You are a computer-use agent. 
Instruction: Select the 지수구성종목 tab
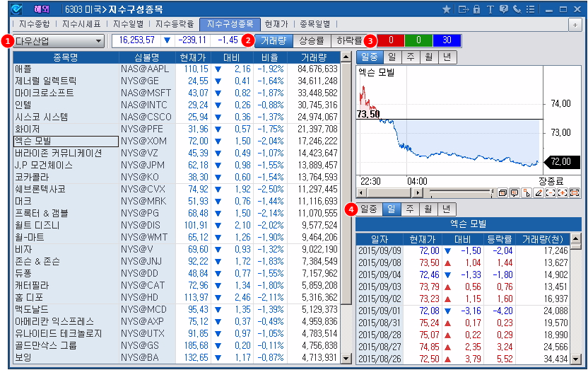coord(230,24)
